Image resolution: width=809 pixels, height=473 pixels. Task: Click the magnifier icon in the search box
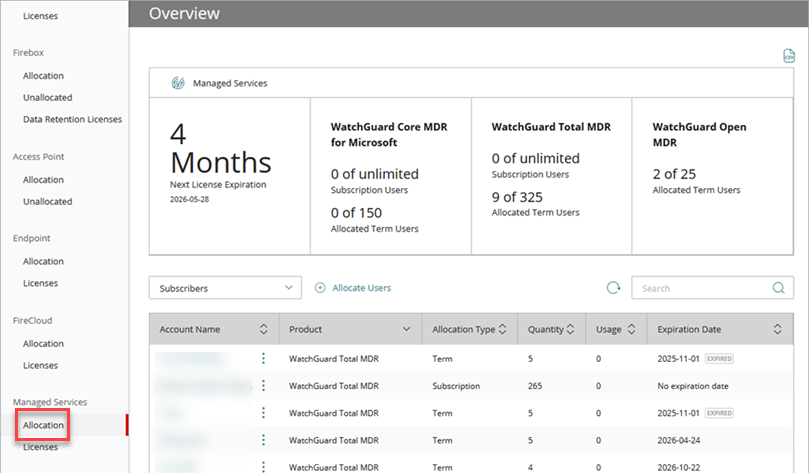pos(778,288)
